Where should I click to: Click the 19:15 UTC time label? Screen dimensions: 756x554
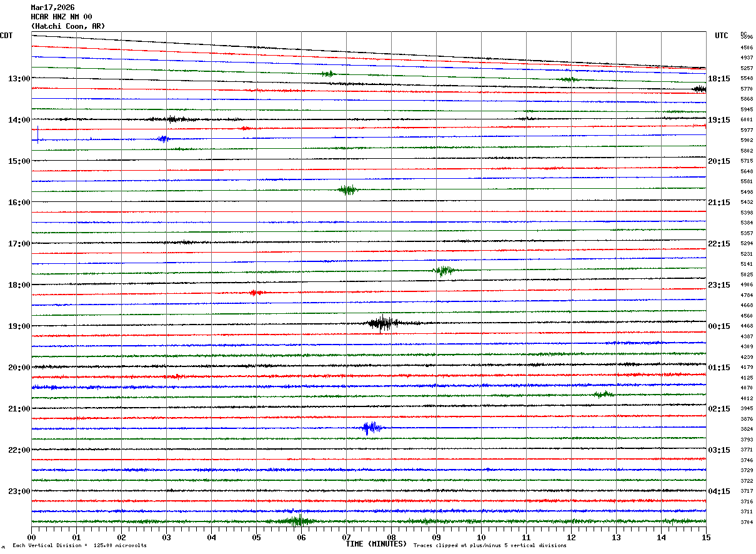(719, 120)
